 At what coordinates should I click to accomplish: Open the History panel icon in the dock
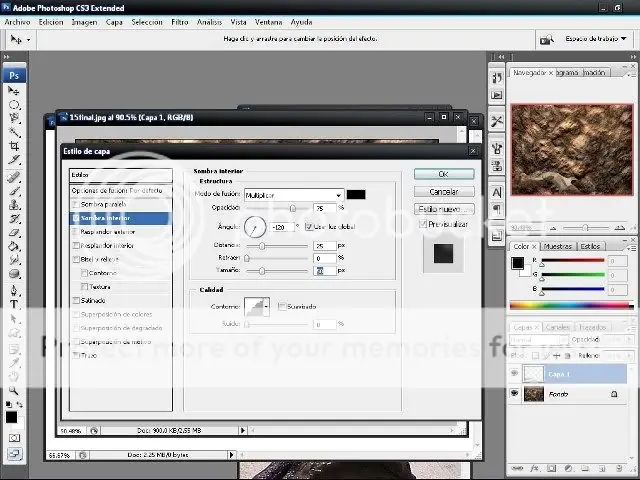click(x=497, y=78)
